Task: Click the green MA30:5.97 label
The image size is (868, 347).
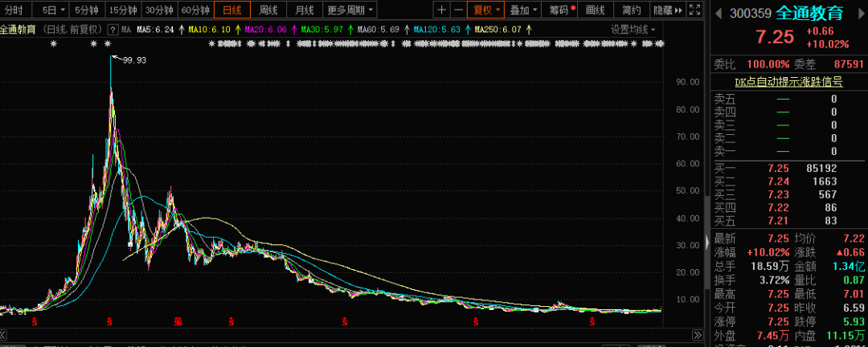Action: [322, 30]
